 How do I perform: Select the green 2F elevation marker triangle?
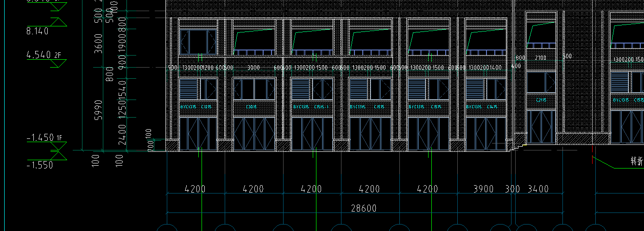pyautogui.click(x=59, y=63)
